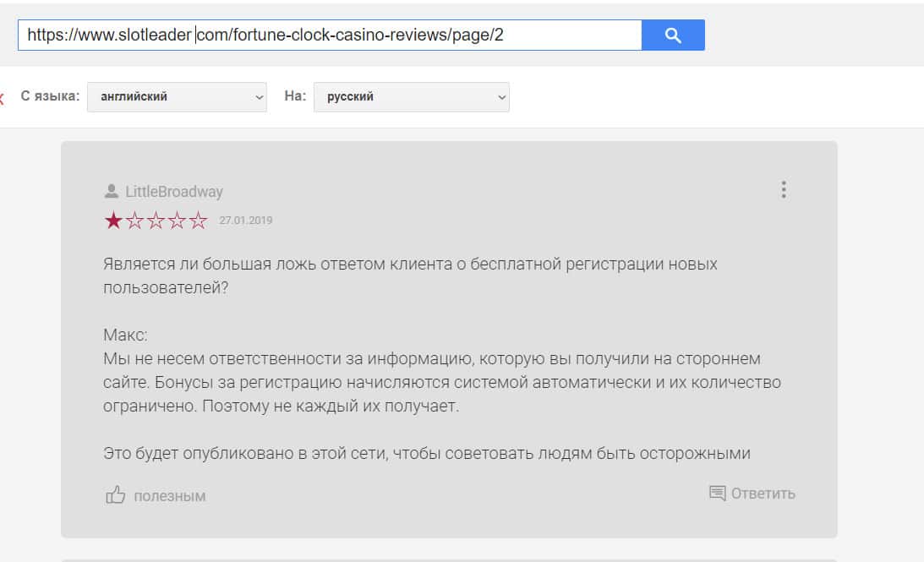Image resolution: width=924 pixels, height=562 pixels.
Task: Open the three-dot review options menu
Action: (784, 189)
